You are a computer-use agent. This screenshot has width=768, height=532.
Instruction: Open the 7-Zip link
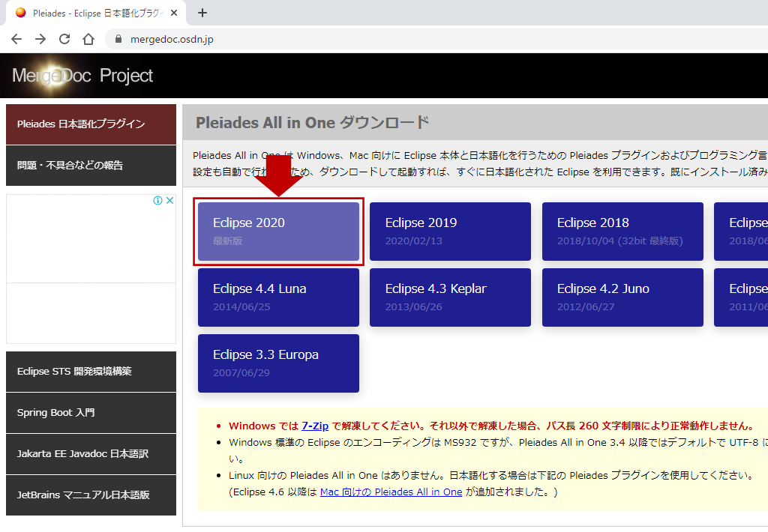(315, 426)
